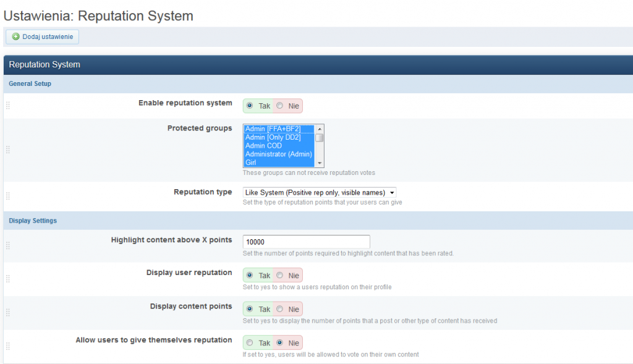Click the Highlight content above X points field
This screenshot has width=633, height=364.
pyautogui.click(x=306, y=242)
